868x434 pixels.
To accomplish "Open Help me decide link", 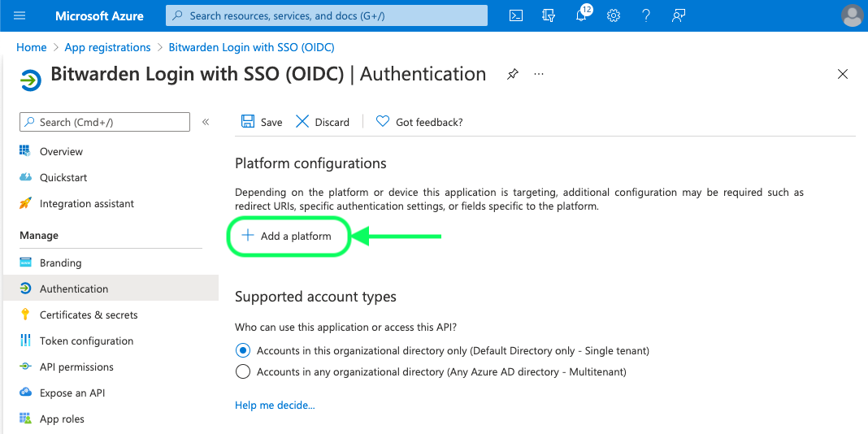I will (x=276, y=406).
